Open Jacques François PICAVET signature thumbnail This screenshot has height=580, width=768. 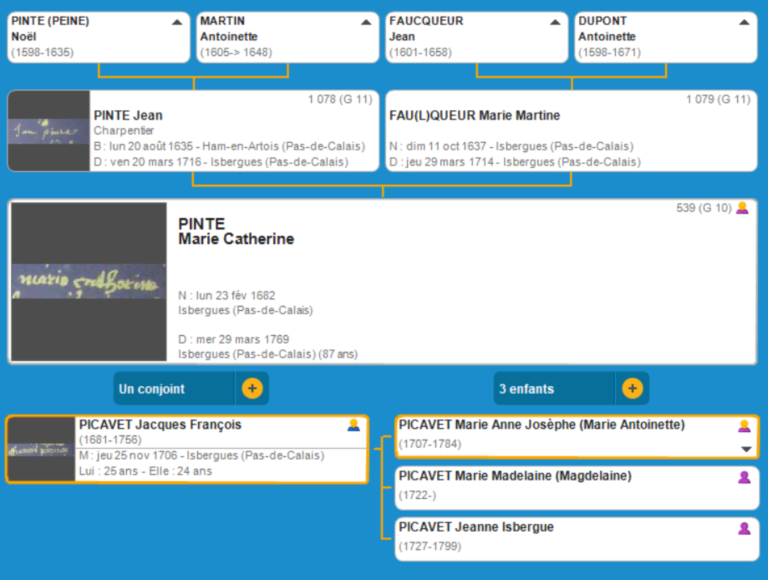point(41,450)
